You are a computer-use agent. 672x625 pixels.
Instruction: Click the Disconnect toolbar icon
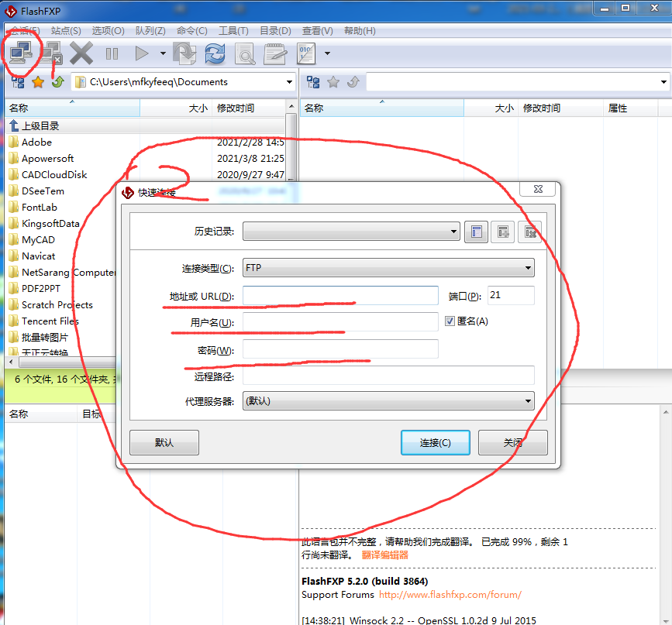pyautogui.click(x=52, y=53)
